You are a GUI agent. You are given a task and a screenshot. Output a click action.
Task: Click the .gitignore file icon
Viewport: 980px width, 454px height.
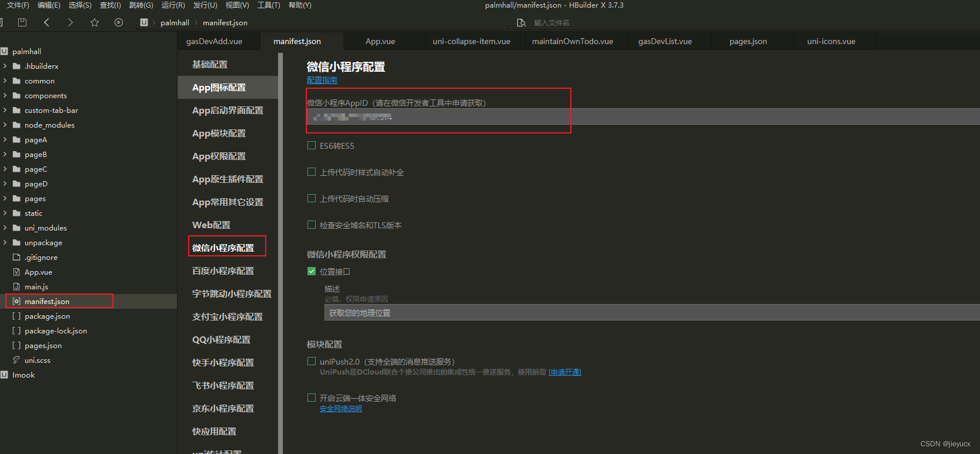[16, 257]
